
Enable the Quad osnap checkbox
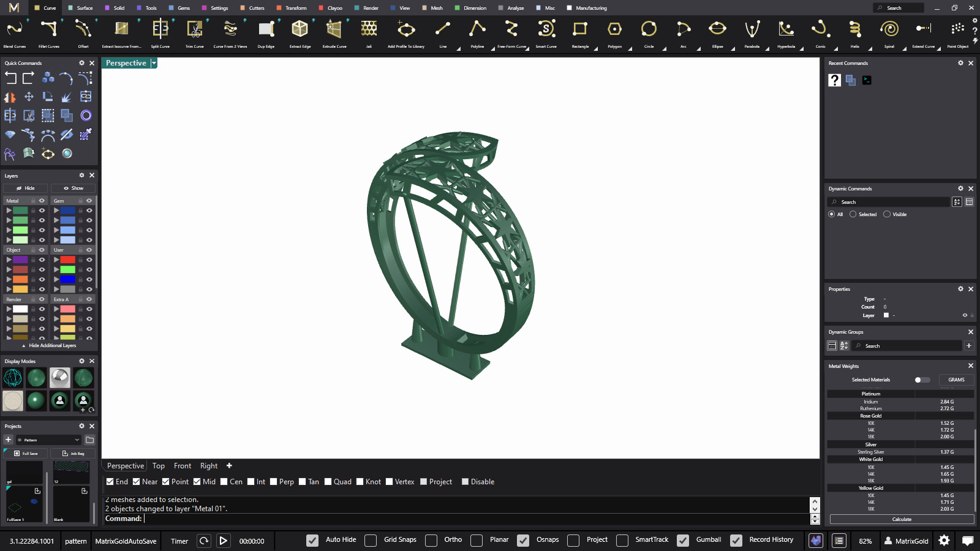pos(328,482)
